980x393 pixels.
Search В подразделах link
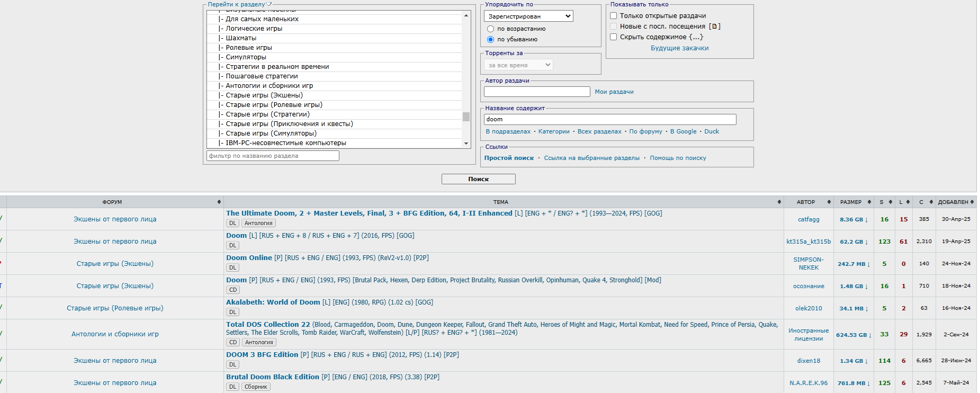(x=508, y=131)
